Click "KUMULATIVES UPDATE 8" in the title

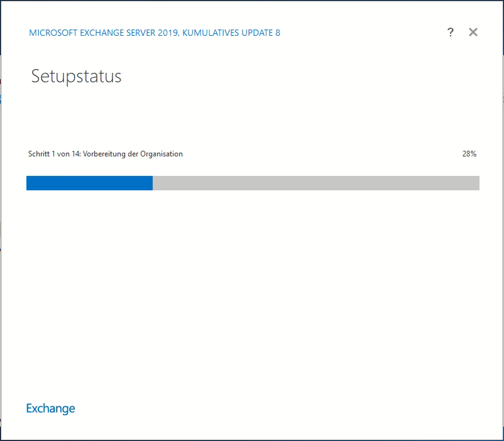click(x=231, y=33)
